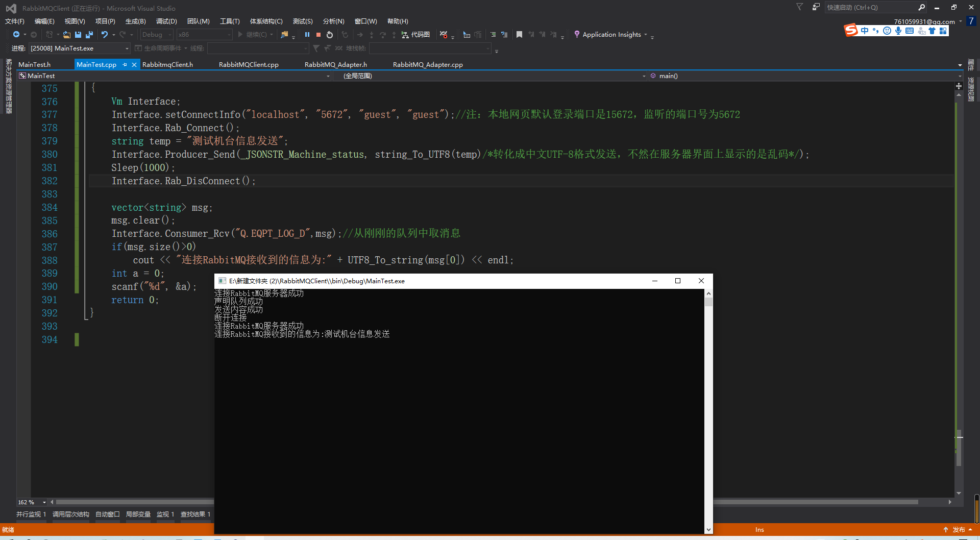980x540 pixels.
Task: Click the find in files folder icon
Action: pyautogui.click(x=285, y=35)
